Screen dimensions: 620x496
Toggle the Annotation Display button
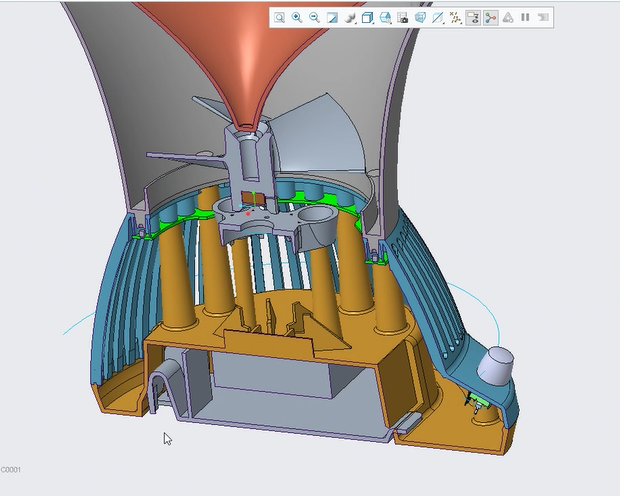click(x=473, y=18)
